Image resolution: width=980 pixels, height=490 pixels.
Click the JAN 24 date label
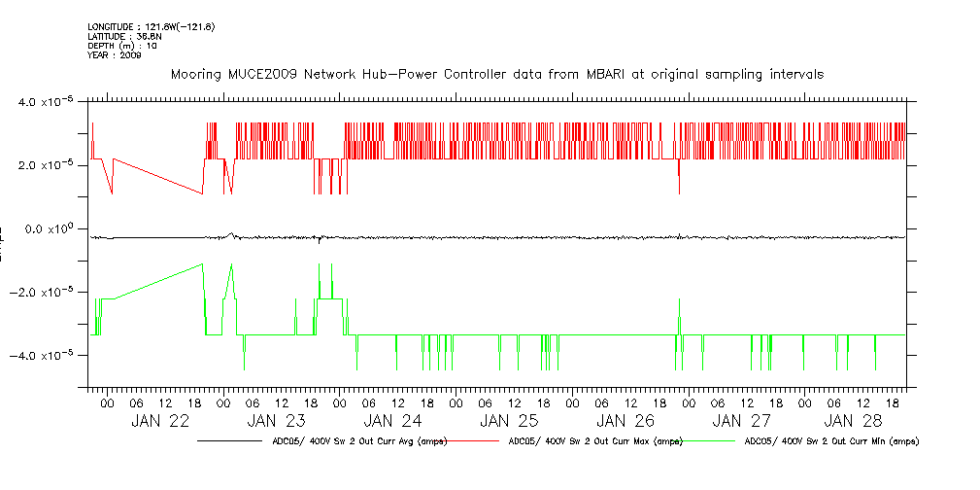pos(392,422)
